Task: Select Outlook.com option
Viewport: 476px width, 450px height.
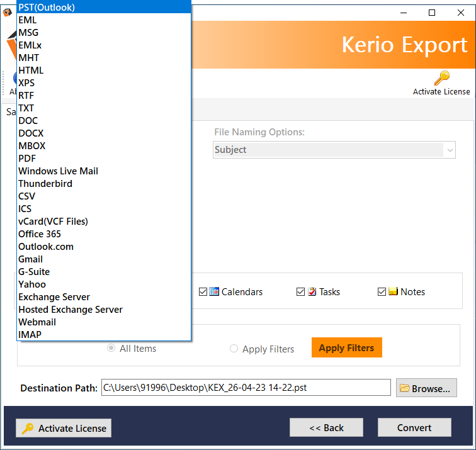Action: 104,247
